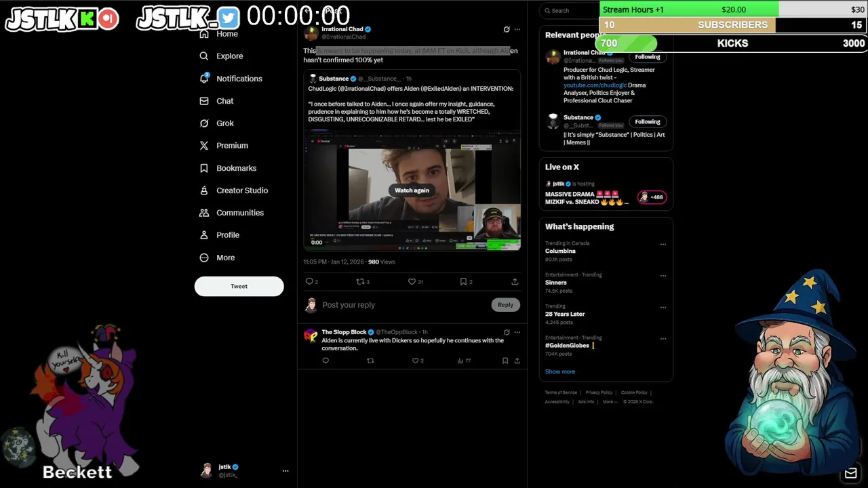868x488 pixels.
Task: Click the Profile person icon
Action: point(204,235)
